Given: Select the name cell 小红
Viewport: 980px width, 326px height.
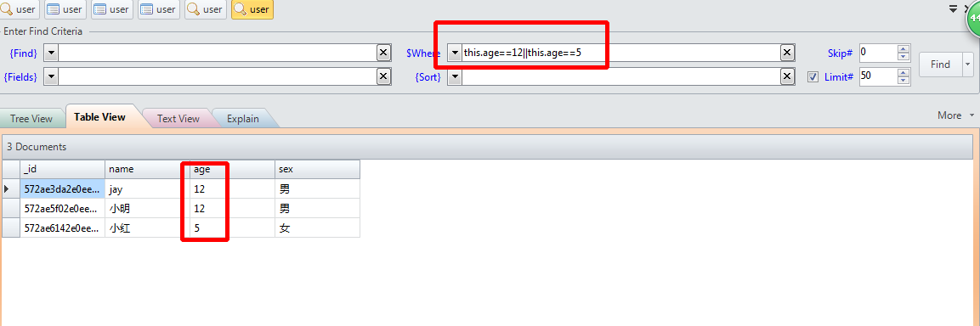Looking at the screenshot, I should [x=148, y=228].
